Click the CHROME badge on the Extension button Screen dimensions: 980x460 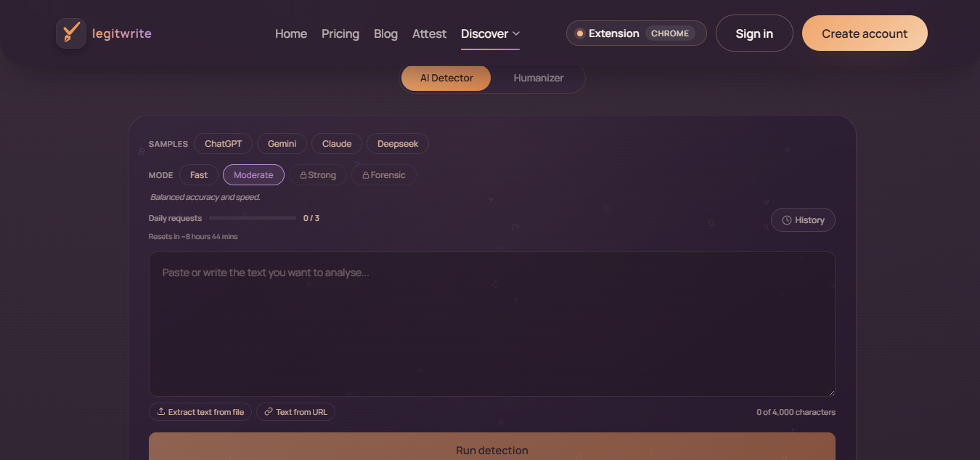tap(670, 33)
